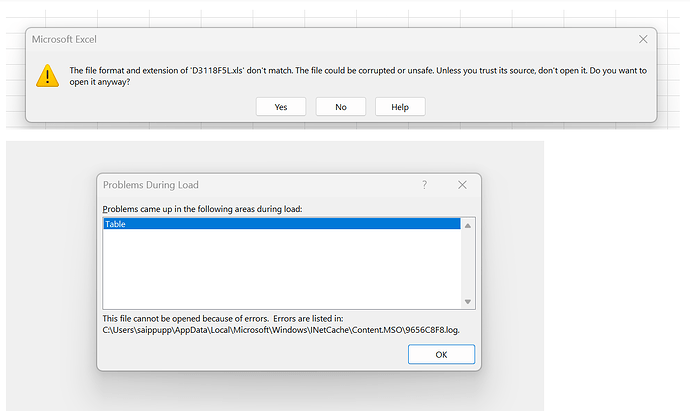This screenshot has height=411, width=690.
Task: Click the list scrollbar down arrow
Action: (x=468, y=302)
